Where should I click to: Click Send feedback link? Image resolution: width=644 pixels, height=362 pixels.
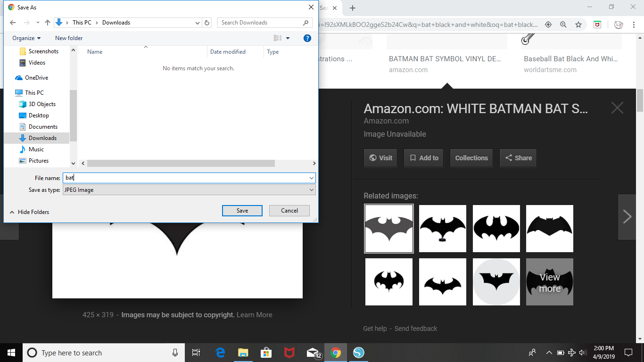point(416,329)
